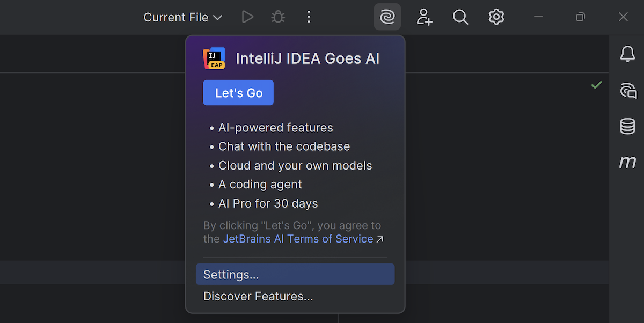Open JetBrains AI Terms of Service link
644x323 pixels.
298,239
